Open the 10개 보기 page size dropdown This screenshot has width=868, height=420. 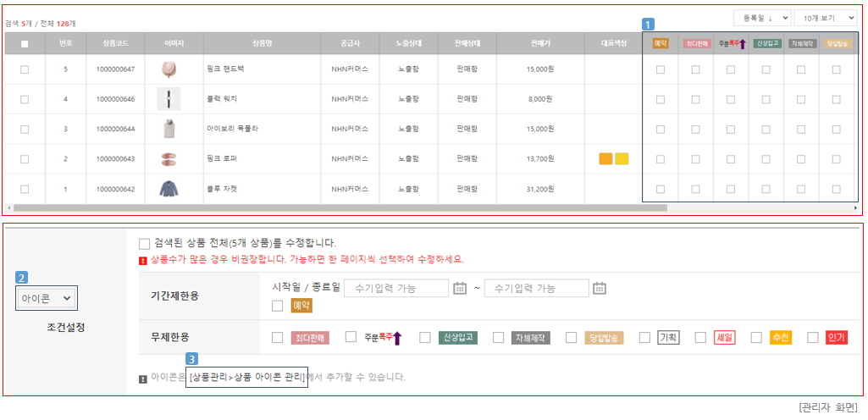825,19
